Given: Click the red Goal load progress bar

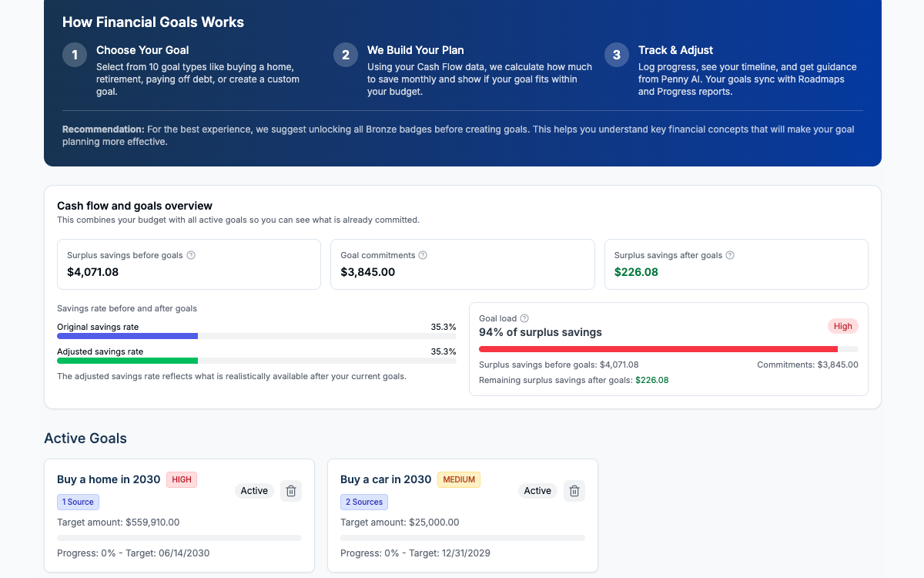Looking at the screenshot, I should 668,349.
